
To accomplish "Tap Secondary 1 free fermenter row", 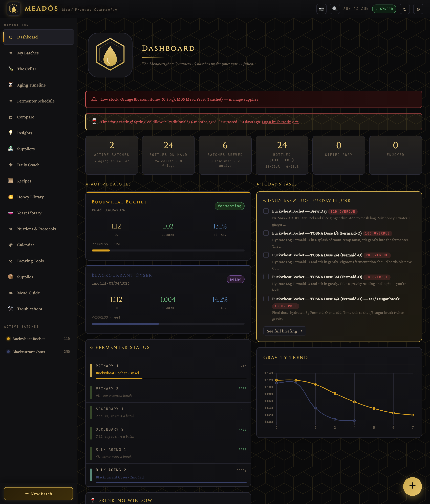I will point(168,413).
